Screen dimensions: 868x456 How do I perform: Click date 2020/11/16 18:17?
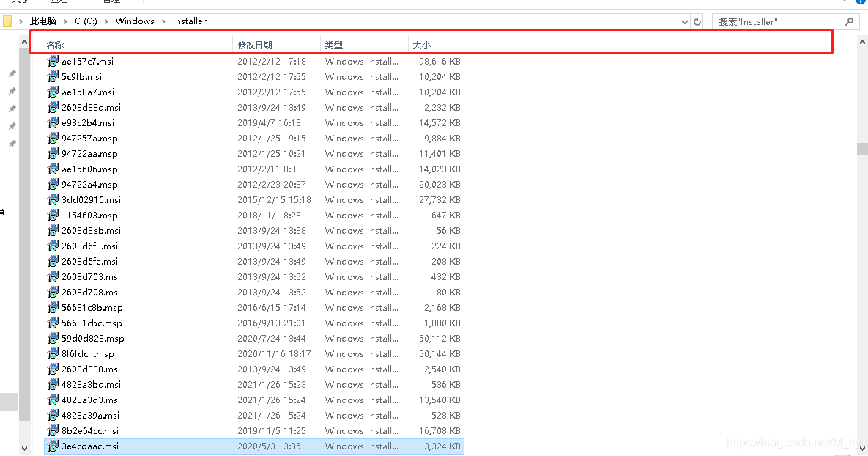click(274, 354)
